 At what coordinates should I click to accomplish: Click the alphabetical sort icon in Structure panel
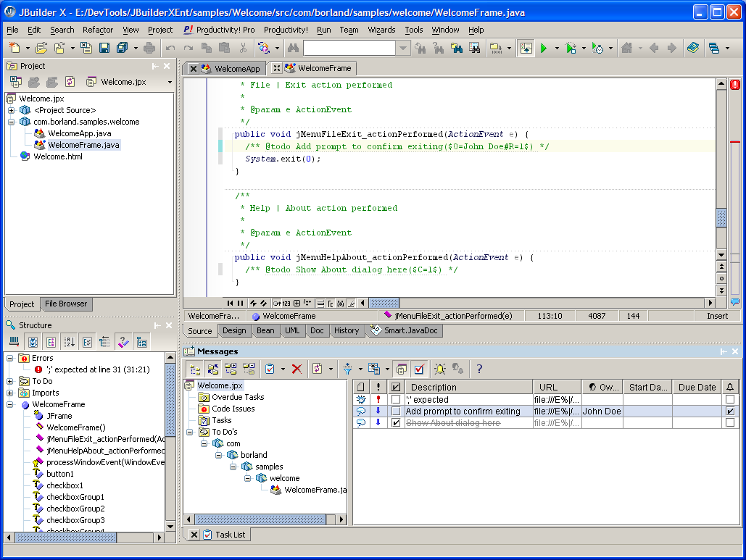[70, 342]
